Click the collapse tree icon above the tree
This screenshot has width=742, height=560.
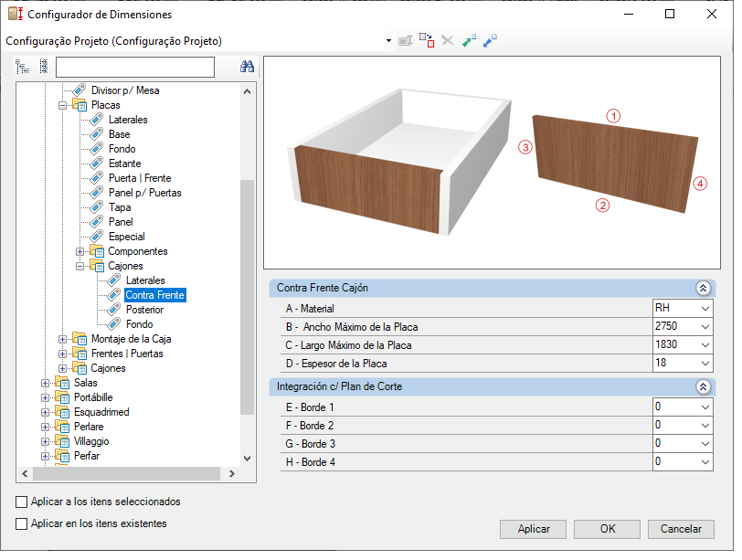(x=44, y=67)
